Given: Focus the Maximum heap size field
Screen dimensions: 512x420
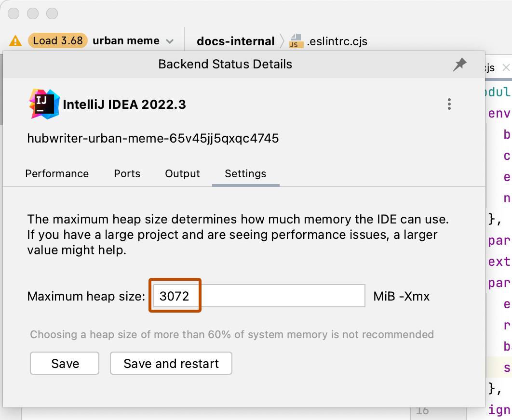Looking at the screenshot, I should pyautogui.click(x=258, y=296).
